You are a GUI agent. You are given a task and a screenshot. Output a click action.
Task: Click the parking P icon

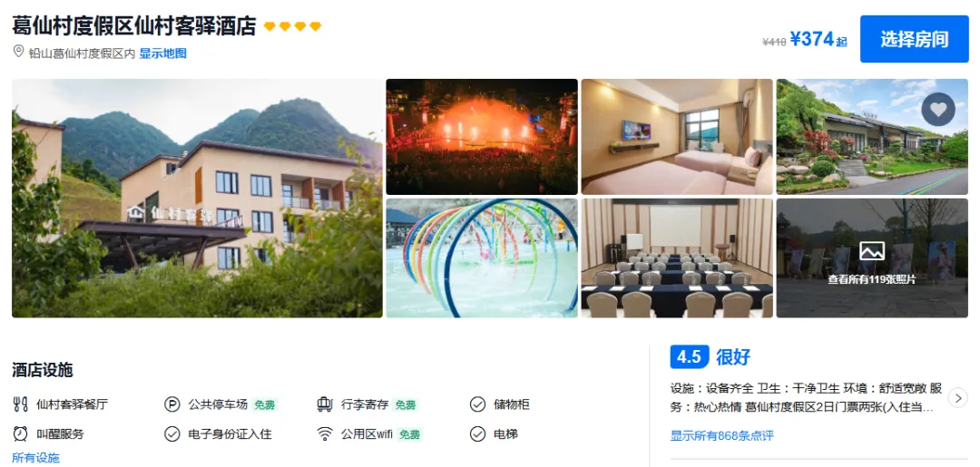pos(171,404)
